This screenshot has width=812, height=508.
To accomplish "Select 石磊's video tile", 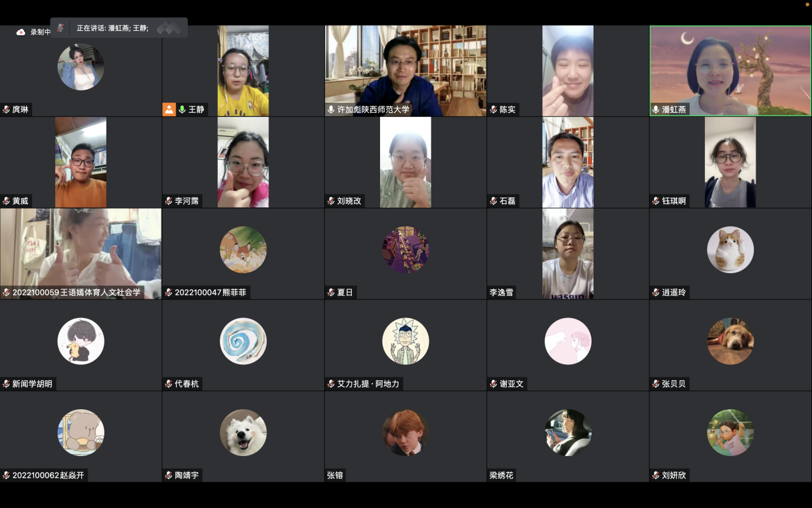I will [568, 162].
